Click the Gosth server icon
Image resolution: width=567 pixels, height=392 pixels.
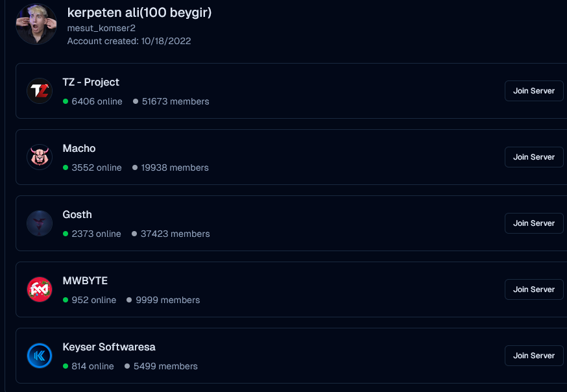click(x=40, y=223)
